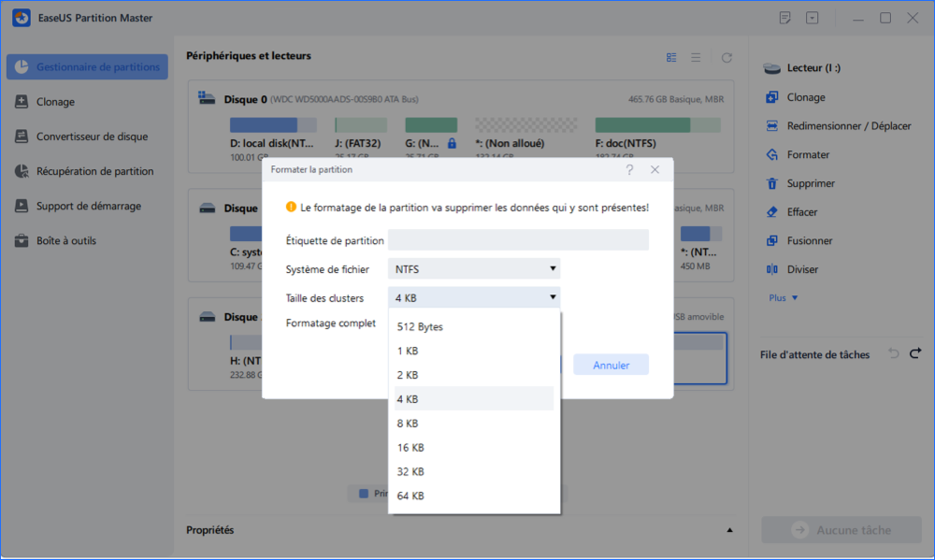This screenshot has height=560, width=935.
Task: Click the Étiquette de partition text field
Action: 518,240
